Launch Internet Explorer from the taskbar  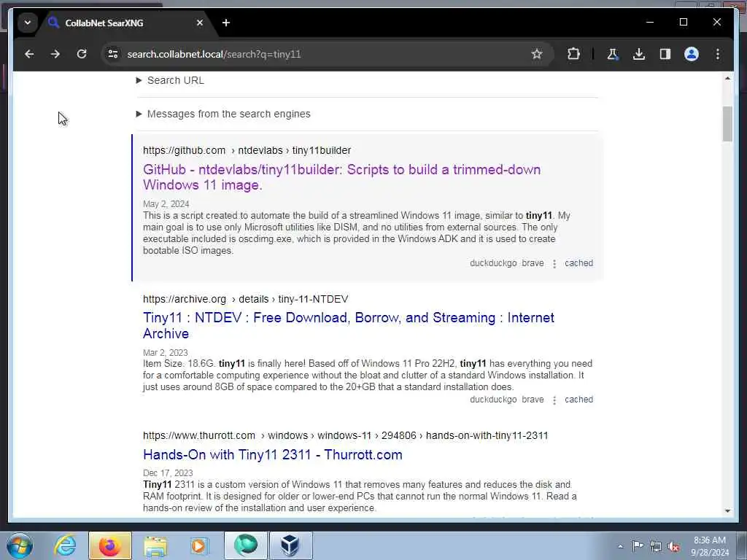pyautogui.click(x=65, y=545)
